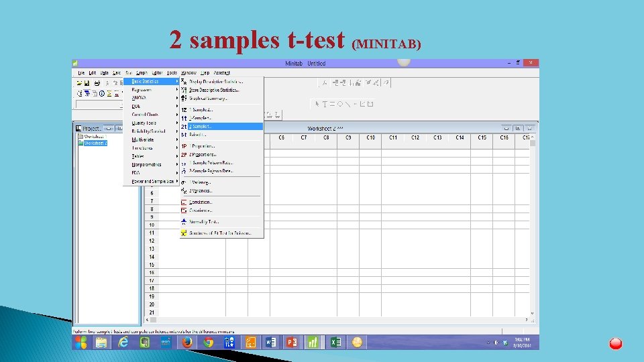Select row header 15
Image resolution: width=644 pixels, height=362 pixels.
point(152,265)
